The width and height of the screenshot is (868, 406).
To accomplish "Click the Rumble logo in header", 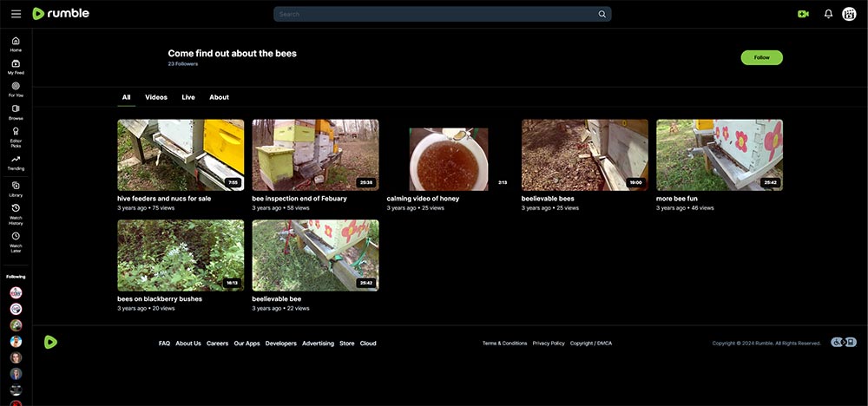I will click(61, 14).
